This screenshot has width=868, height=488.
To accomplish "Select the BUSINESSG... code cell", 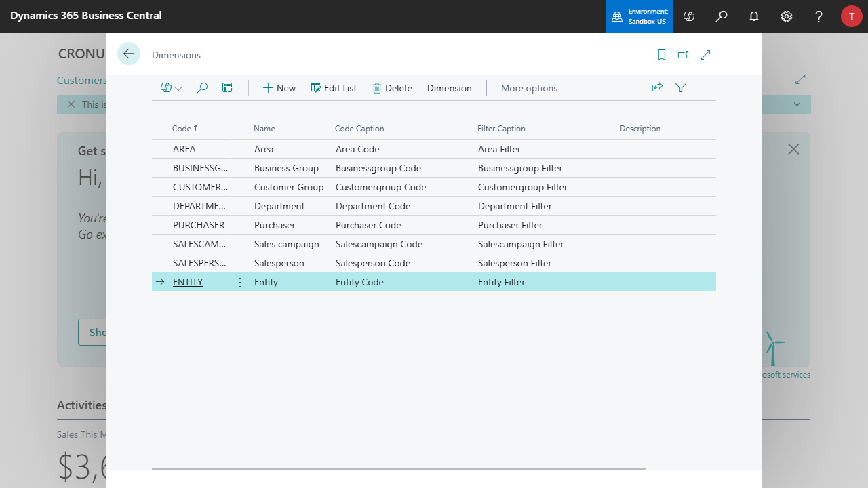I will tap(201, 168).
